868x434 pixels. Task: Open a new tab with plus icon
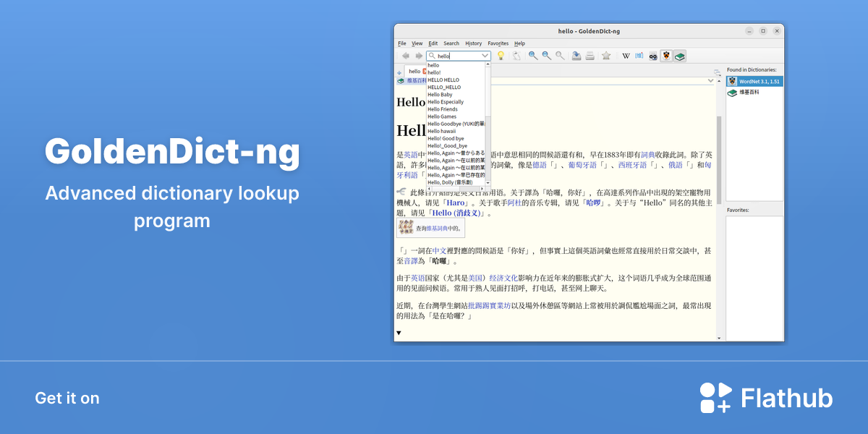tap(399, 73)
